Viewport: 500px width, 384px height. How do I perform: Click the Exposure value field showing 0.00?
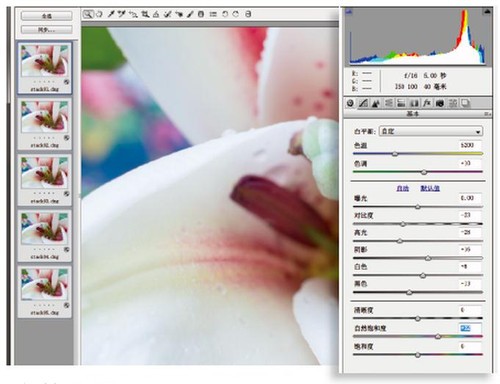pyautogui.click(x=470, y=198)
